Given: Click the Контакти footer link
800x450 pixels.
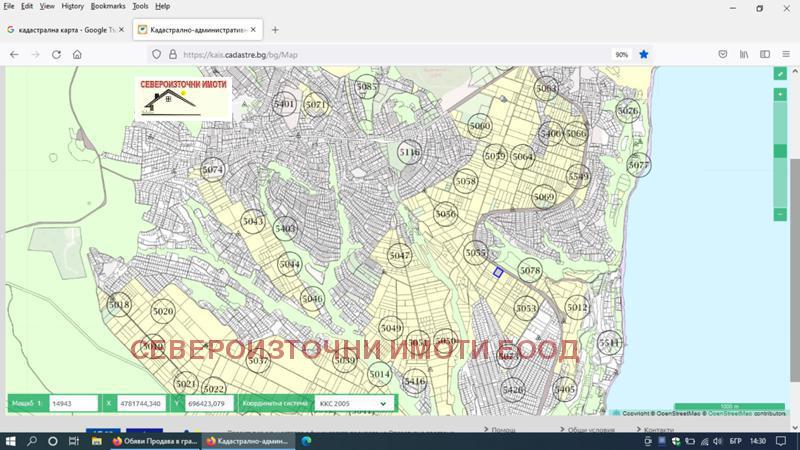Looking at the screenshot, I should click(x=659, y=430).
